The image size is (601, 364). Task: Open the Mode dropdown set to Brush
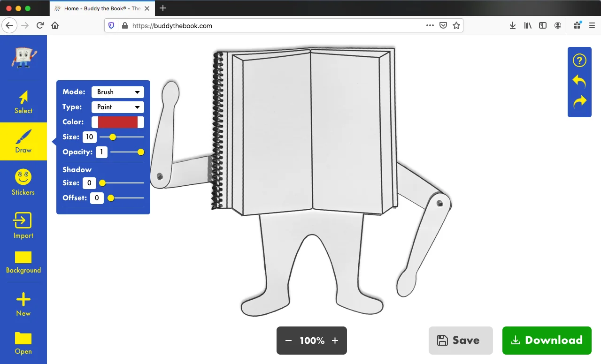click(x=118, y=92)
